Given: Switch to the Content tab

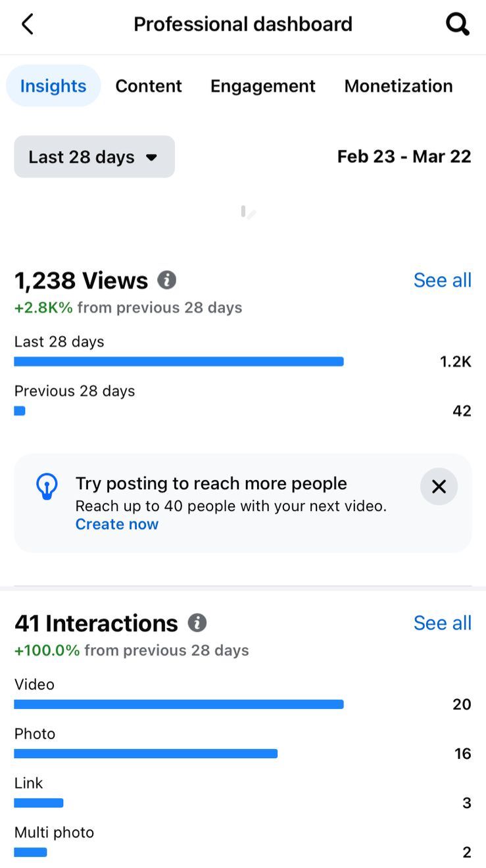Looking at the screenshot, I should (149, 86).
